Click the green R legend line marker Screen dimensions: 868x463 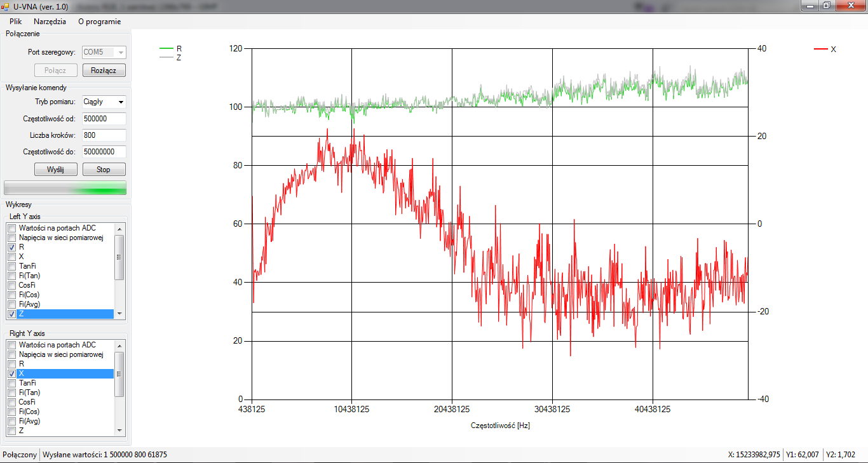[x=166, y=48]
